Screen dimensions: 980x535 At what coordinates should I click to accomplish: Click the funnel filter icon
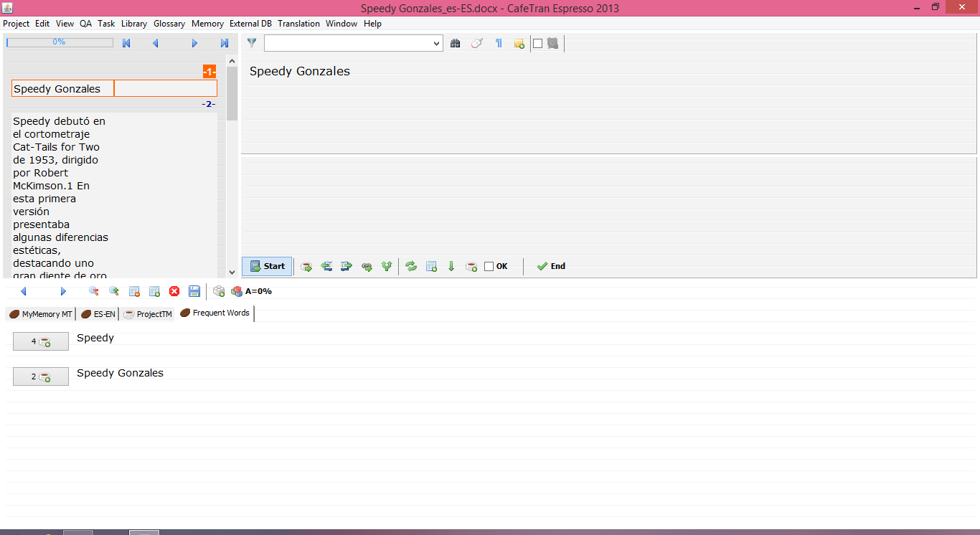[252, 43]
